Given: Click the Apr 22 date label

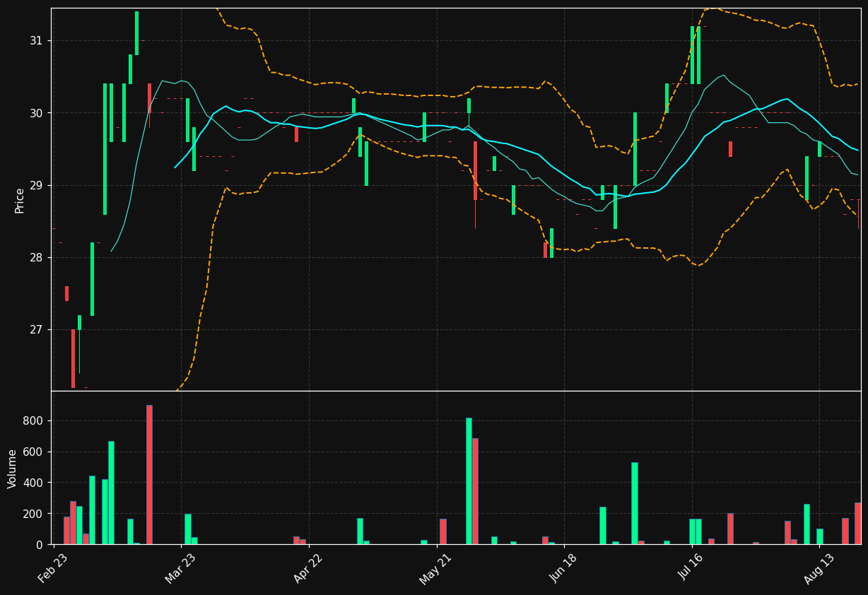Looking at the screenshot, I should [308, 568].
